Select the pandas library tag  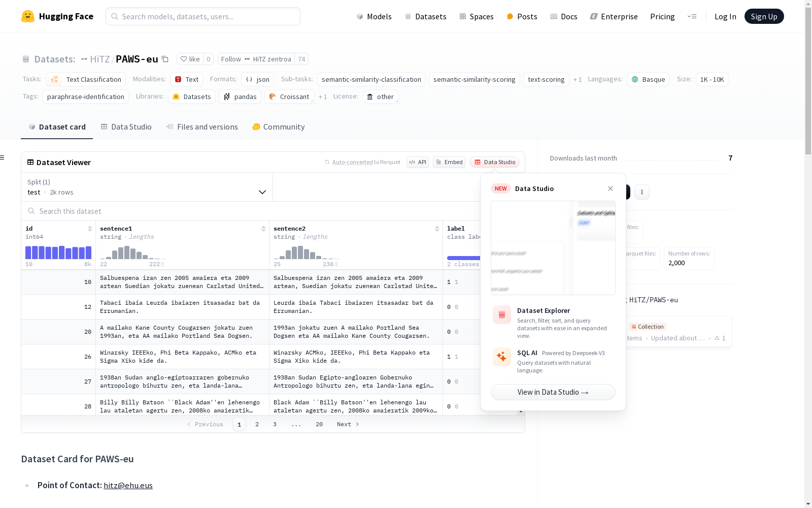point(240,97)
